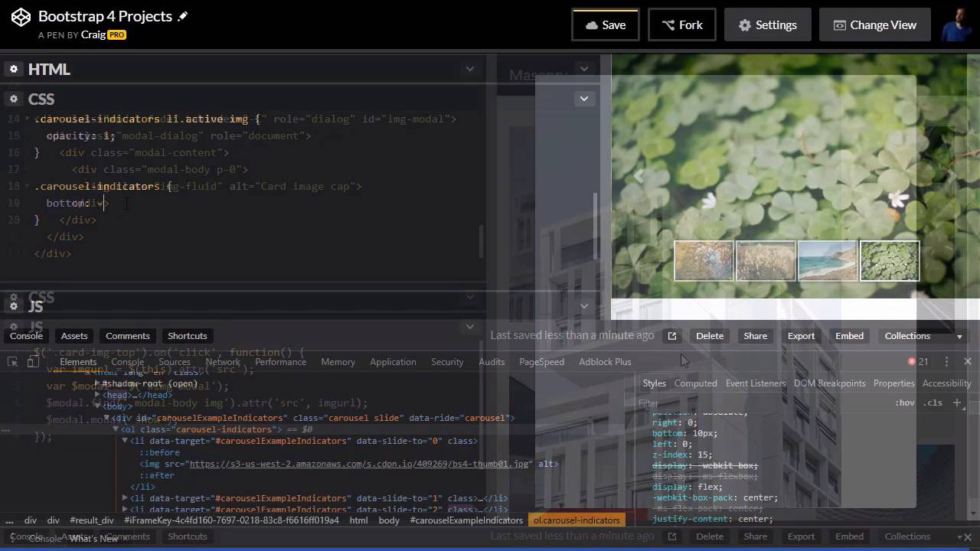Collapse the carouselExampleIndicators div node arrow
The width and height of the screenshot is (980, 551).
(x=108, y=418)
